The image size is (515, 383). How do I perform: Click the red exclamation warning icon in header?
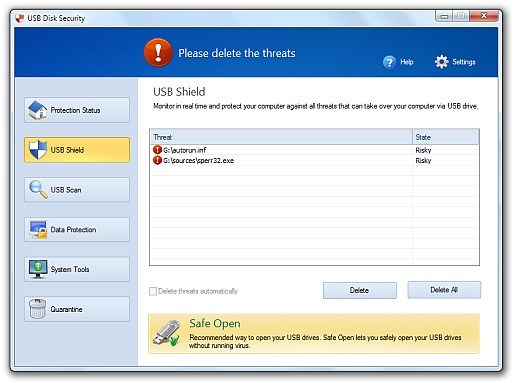158,53
